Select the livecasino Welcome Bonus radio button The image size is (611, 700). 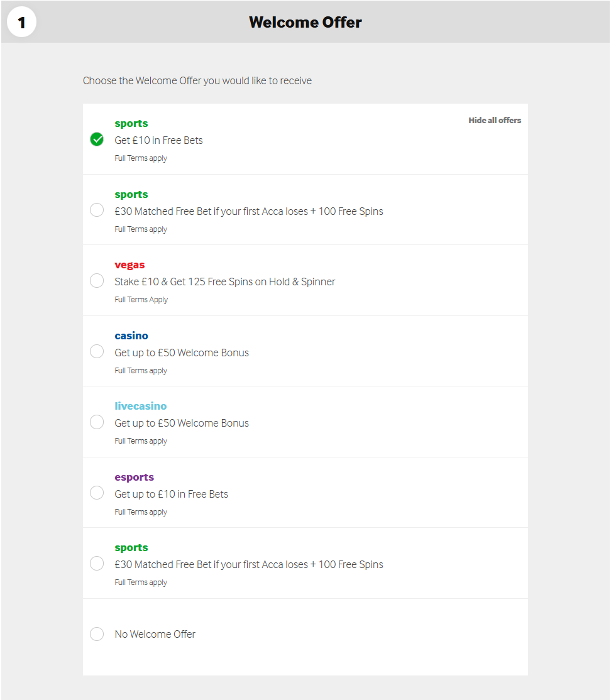coord(97,422)
